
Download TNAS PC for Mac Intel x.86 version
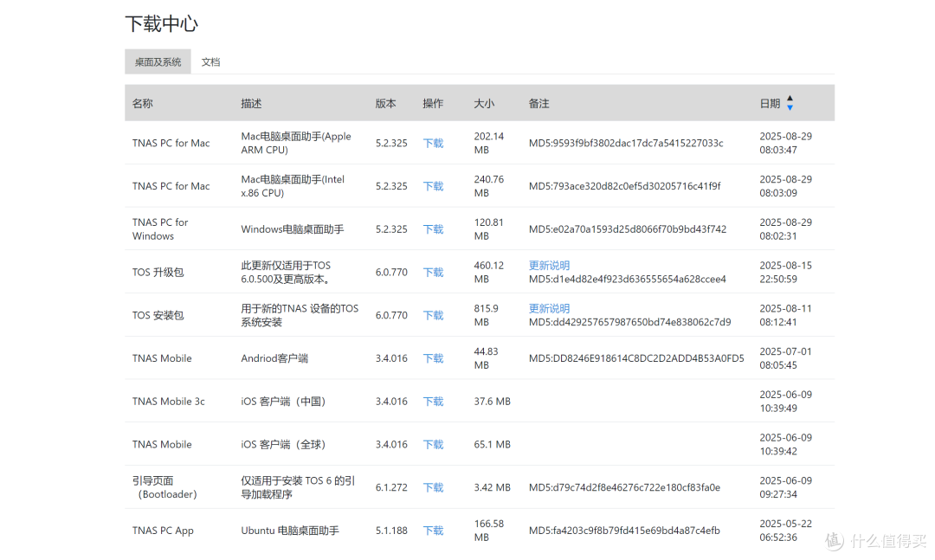pyautogui.click(x=434, y=186)
